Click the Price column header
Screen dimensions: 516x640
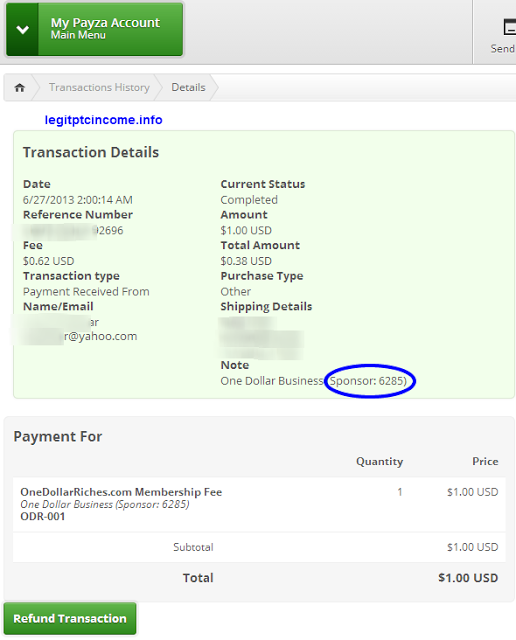click(485, 461)
